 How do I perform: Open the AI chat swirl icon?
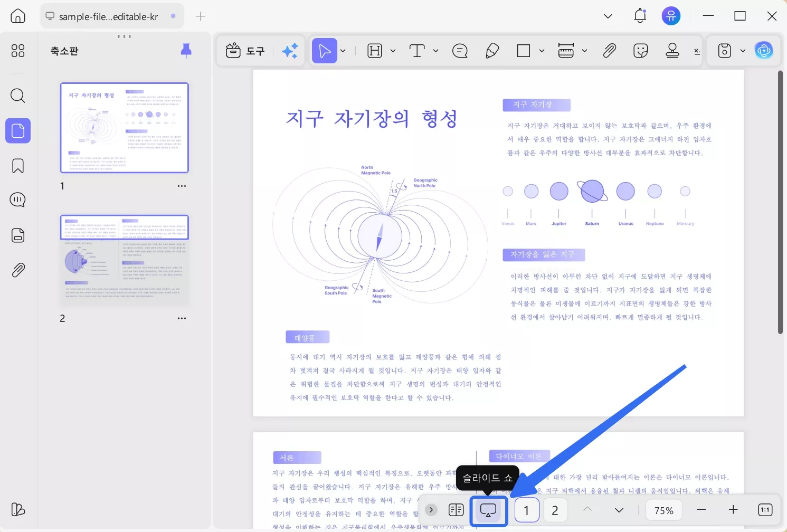click(764, 51)
